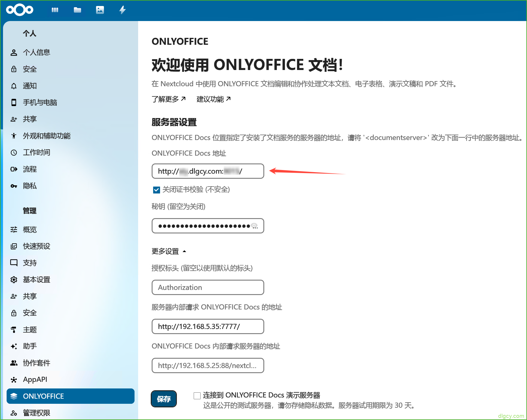The width and height of the screenshot is (527, 420).
Task: Click the clock icon beside 工作时间
Action: click(x=14, y=153)
